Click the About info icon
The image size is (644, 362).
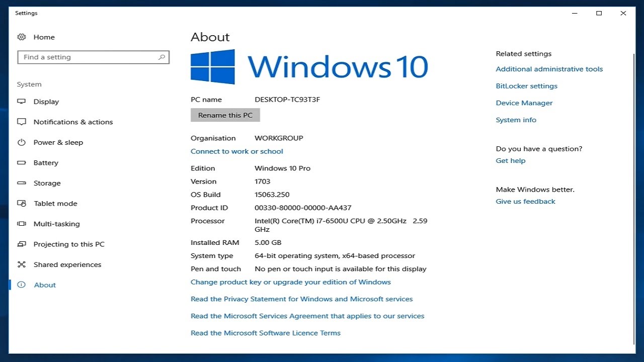coord(22,285)
